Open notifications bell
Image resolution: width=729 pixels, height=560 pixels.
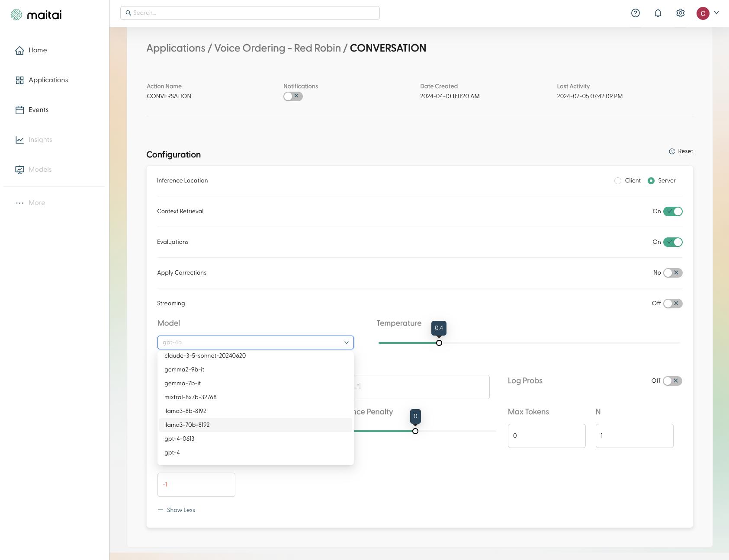pyautogui.click(x=658, y=13)
